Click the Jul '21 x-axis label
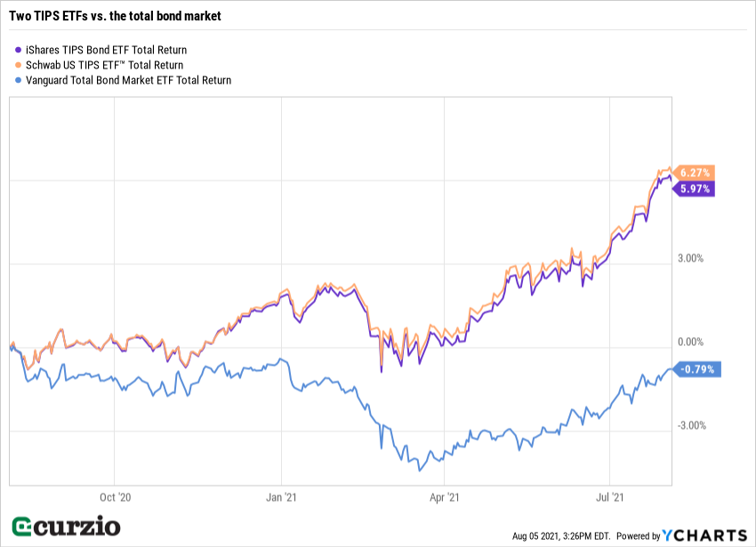The image size is (756, 547). pos(609,499)
